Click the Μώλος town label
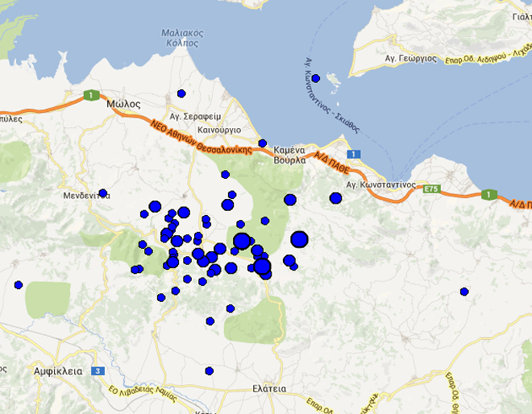Viewport: 532px width, 414px height. (123, 104)
